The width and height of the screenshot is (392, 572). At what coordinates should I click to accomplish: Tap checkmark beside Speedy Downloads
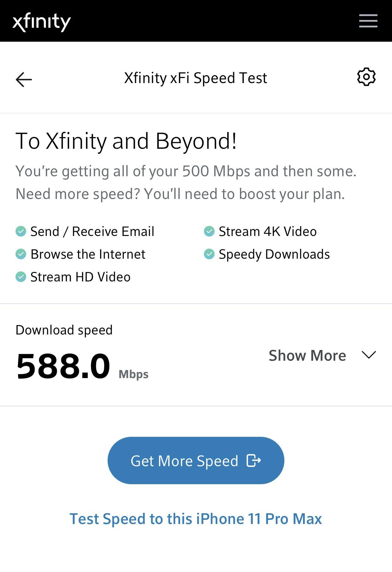[209, 254]
